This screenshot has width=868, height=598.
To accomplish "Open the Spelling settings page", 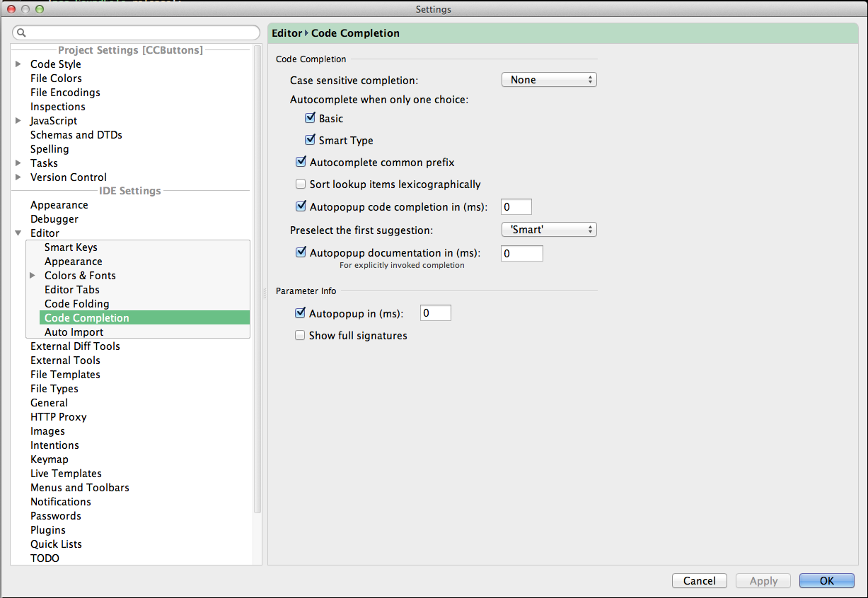I will 50,148.
